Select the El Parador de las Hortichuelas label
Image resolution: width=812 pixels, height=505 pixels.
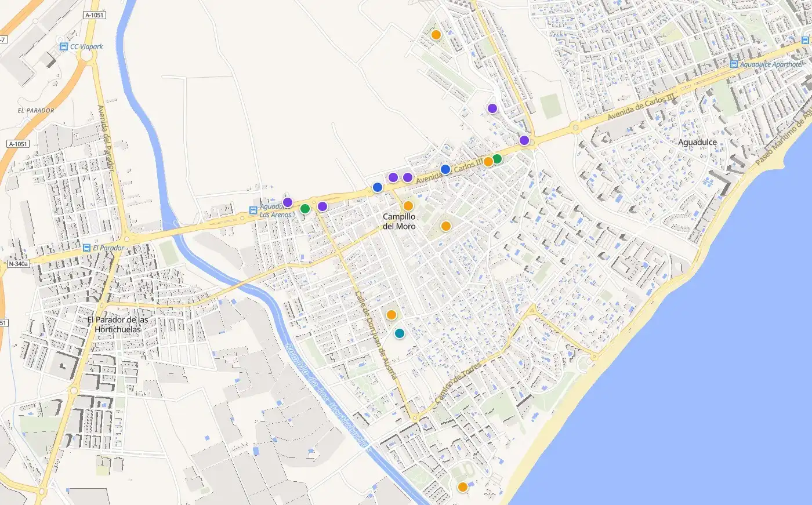[x=118, y=325]
